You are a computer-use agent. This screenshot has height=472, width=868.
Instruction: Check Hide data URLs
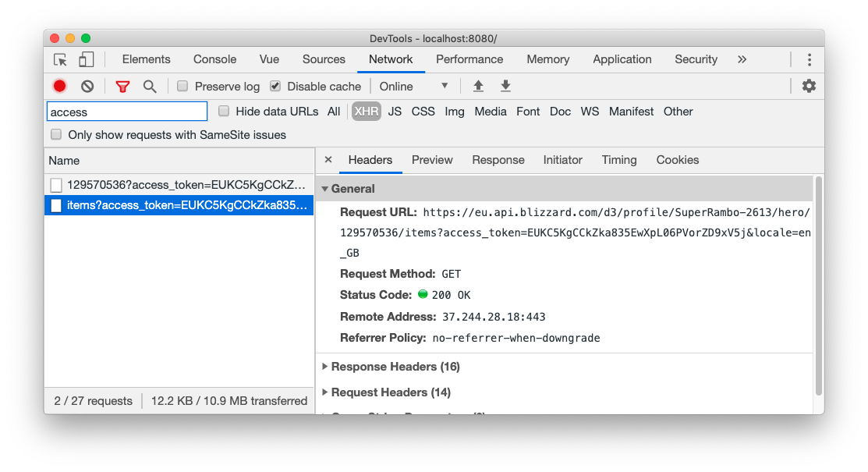[x=224, y=111]
